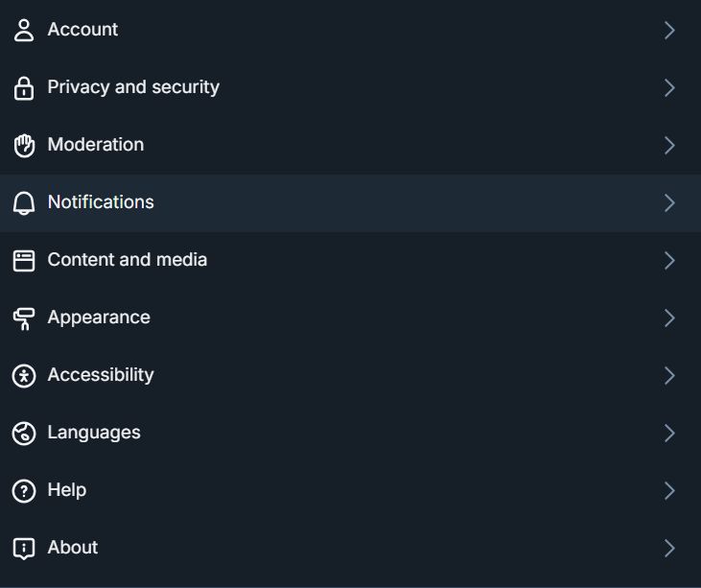
Task: Expand Help using its right chevron
Action: click(669, 491)
